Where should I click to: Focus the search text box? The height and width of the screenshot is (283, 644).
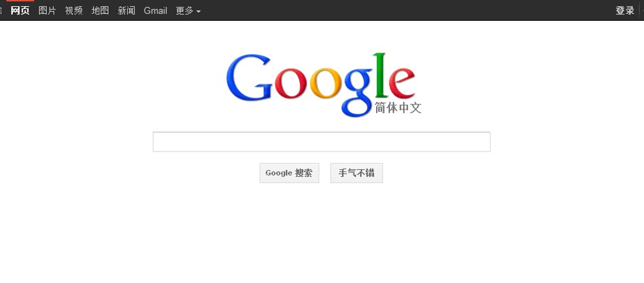point(321,141)
